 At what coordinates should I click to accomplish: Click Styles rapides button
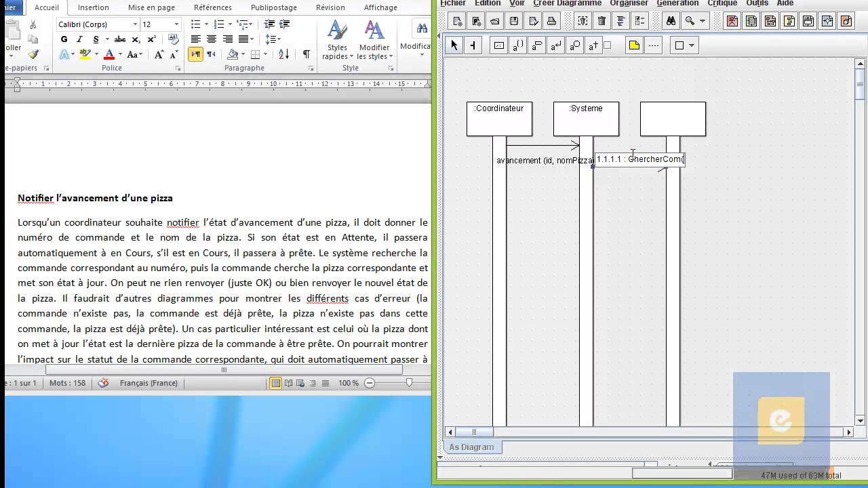coord(337,40)
